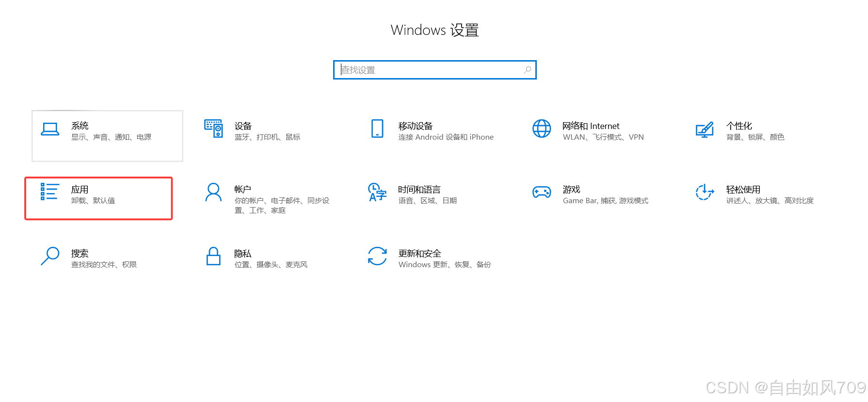The width and height of the screenshot is (868, 402).
Task: Click description 讲述人、放大镜、高对比度
Action: (x=770, y=201)
